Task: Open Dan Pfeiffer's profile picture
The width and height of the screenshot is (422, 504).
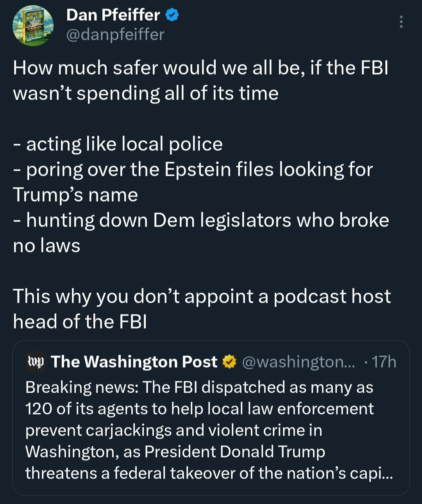Action: tap(33, 26)
